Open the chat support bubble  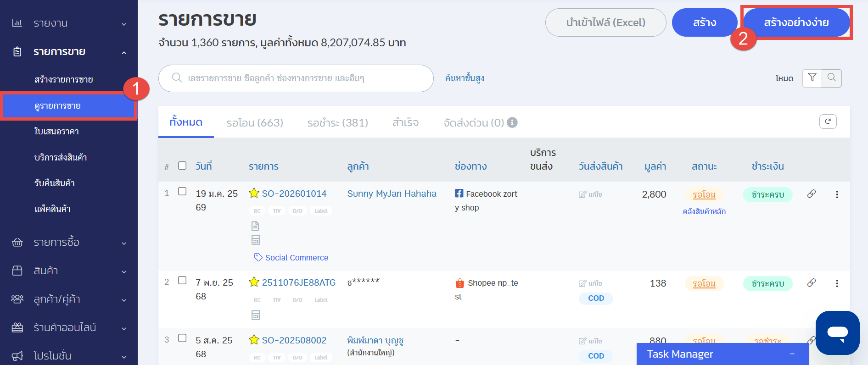tap(837, 332)
